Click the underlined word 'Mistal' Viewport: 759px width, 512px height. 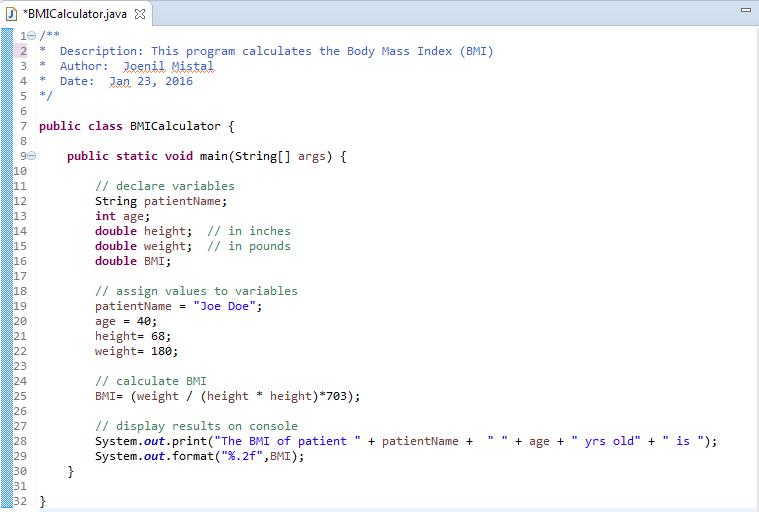point(193,66)
